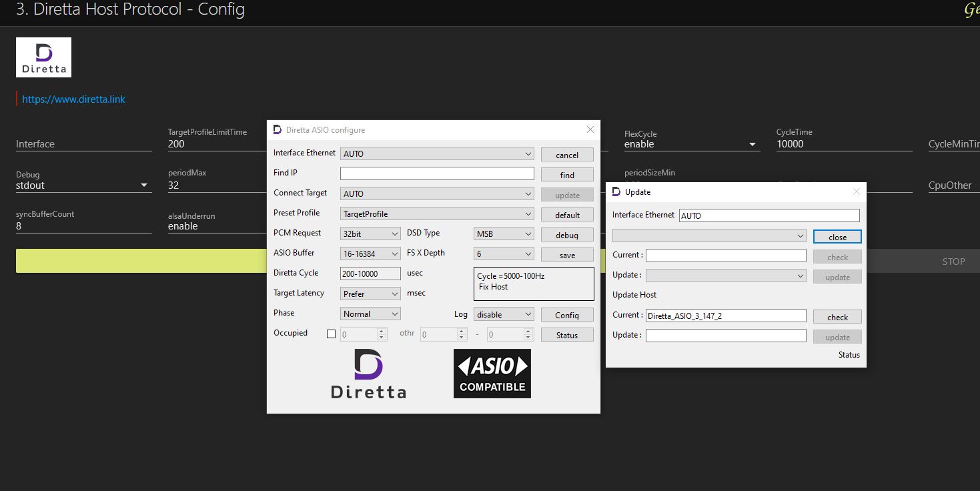Screen dimensions: 980x491
Task: Click the othr second spinner field
Action: (510, 334)
